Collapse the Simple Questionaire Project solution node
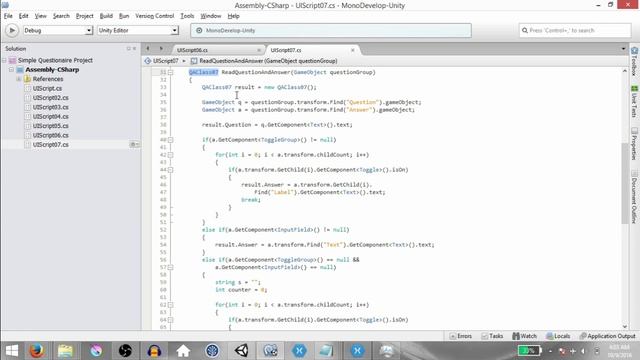This screenshot has width=640, height=360. (x=4, y=60)
